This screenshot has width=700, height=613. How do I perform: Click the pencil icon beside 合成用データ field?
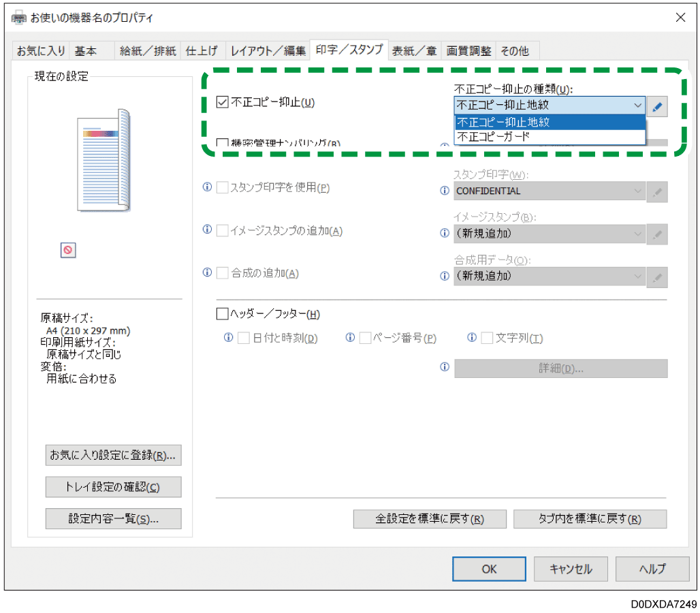(656, 276)
